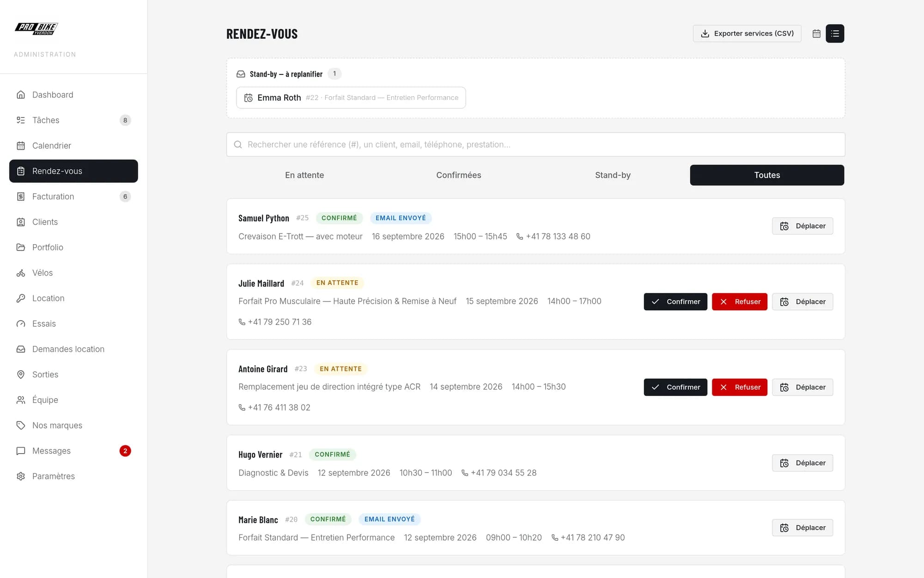Focus the appointment search field
The height and width of the screenshot is (578, 924).
pos(535,145)
